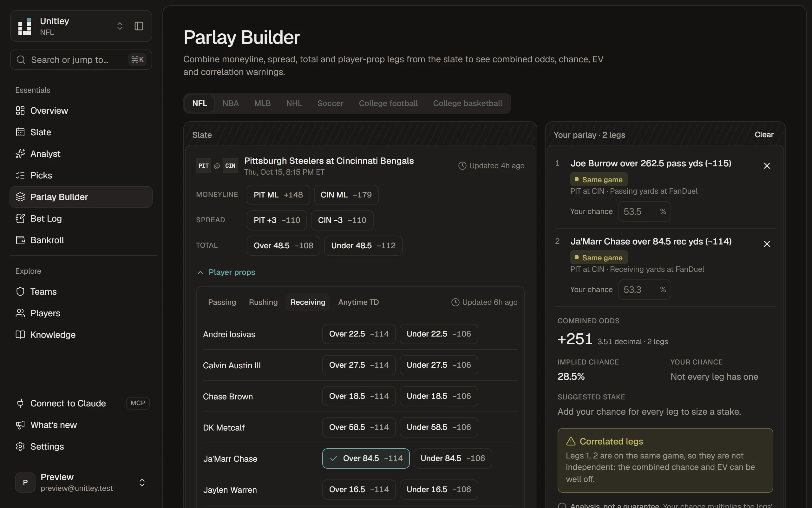Deselect Ja'Marr Chase Over 84.5 leg
Screen dimensions: 812x508
coord(366,458)
